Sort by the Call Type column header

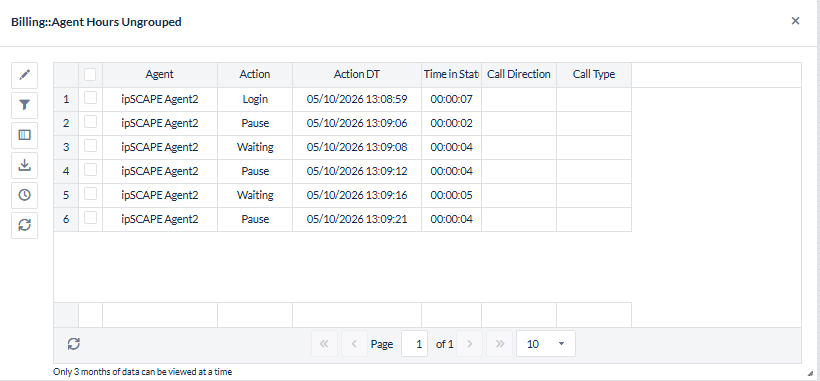pyautogui.click(x=594, y=75)
